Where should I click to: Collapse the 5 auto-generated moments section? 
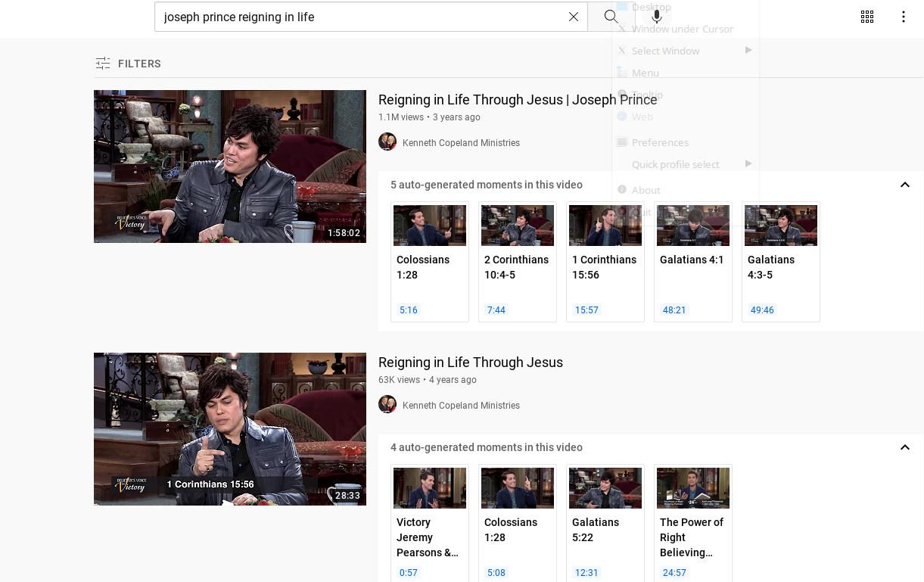(x=905, y=185)
